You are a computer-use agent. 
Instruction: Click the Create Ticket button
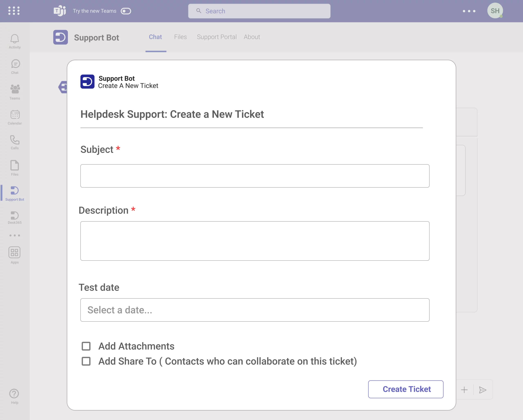tap(406, 389)
